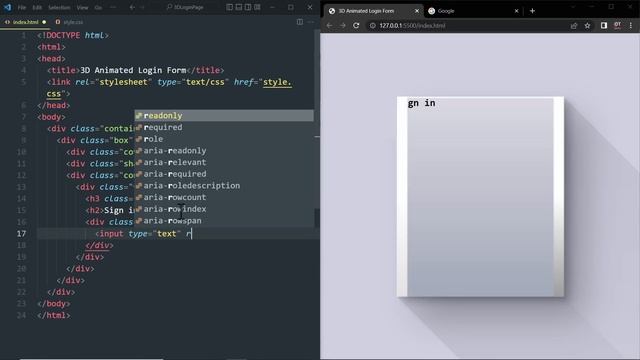Click the browser back button
The width and height of the screenshot is (640, 360).
pos(329,25)
